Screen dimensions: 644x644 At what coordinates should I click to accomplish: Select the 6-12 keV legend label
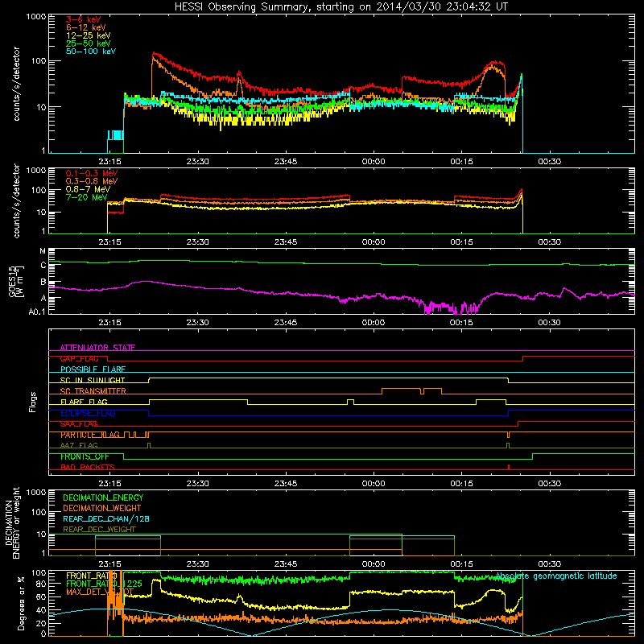point(86,27)
